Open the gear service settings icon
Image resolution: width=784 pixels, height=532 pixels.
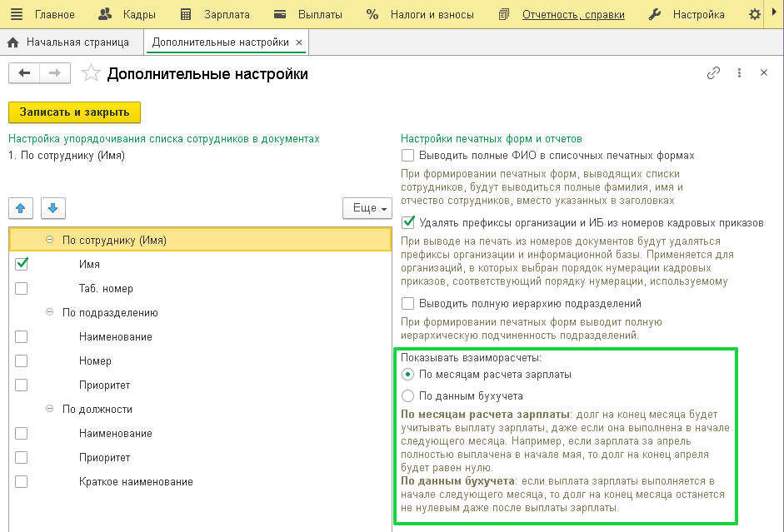755,14
